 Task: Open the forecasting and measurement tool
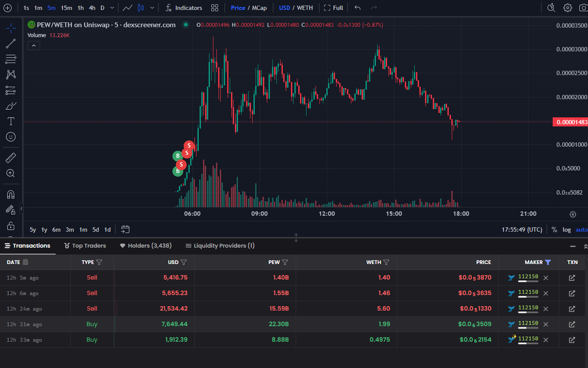coord(10,90)
